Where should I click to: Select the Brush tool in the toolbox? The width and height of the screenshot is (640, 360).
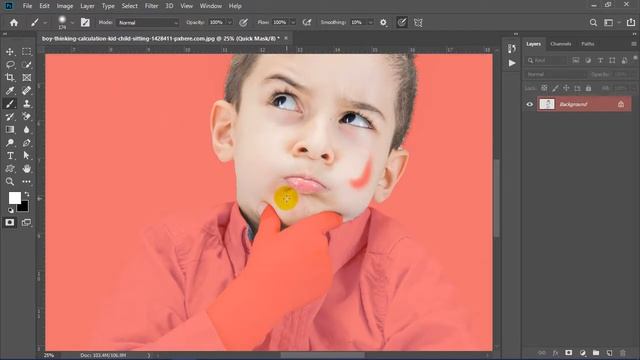click(10, 104)
